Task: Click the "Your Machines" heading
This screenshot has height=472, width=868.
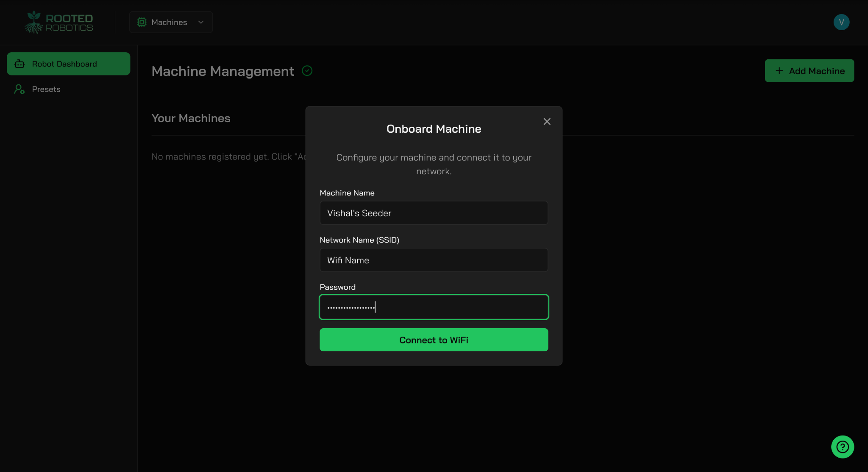Action: tap(191, 118)
